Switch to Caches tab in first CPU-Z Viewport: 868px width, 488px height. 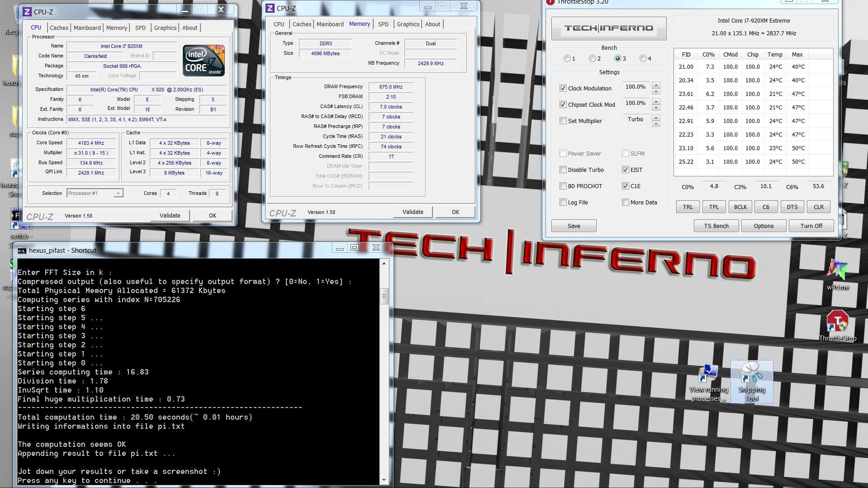coord(59,28)
